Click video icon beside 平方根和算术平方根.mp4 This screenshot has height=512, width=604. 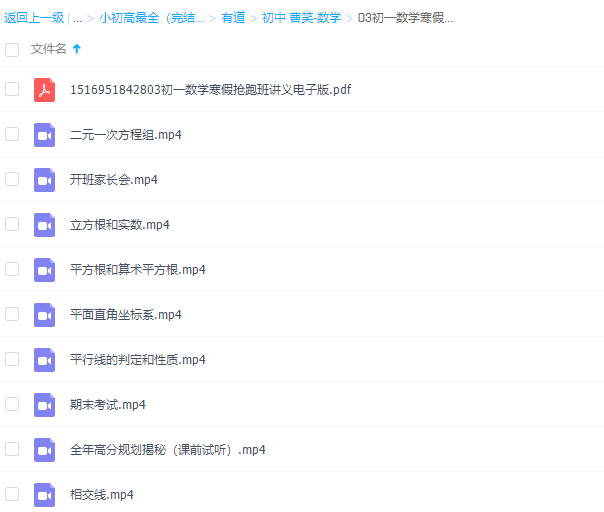[x=44, y=269]
